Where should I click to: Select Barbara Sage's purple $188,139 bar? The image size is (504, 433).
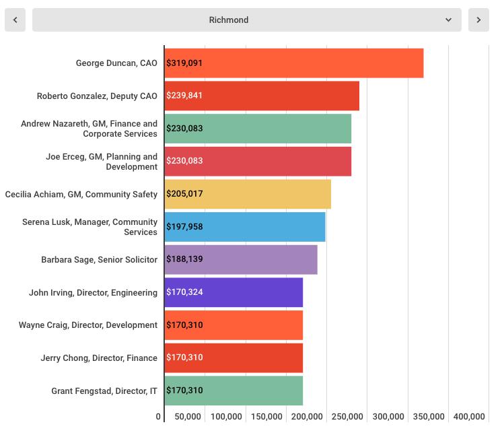pos(241,259)
